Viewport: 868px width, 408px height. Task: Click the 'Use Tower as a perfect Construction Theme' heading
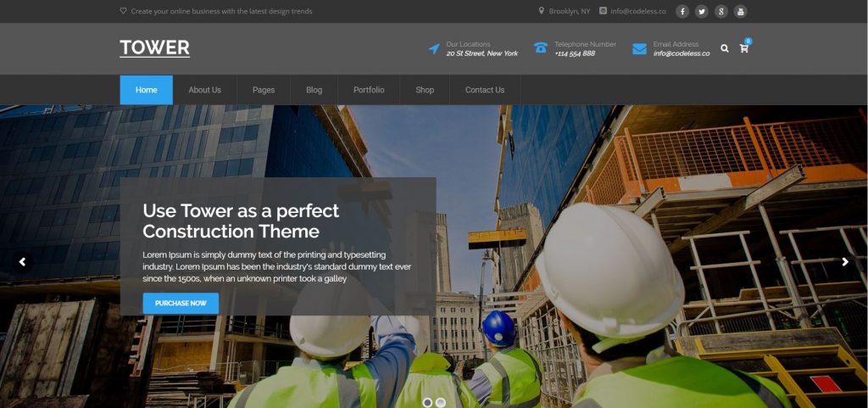(x=241, y=221)
